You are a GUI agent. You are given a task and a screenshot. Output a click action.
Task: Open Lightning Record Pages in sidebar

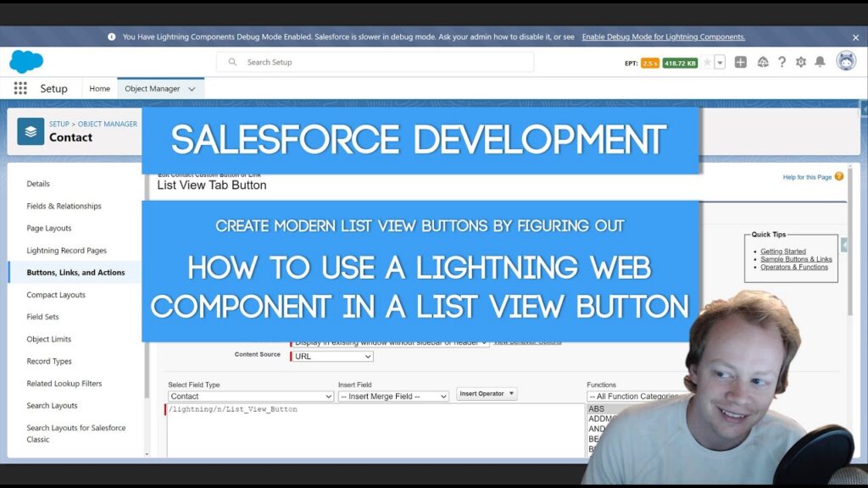click(66, 250)
